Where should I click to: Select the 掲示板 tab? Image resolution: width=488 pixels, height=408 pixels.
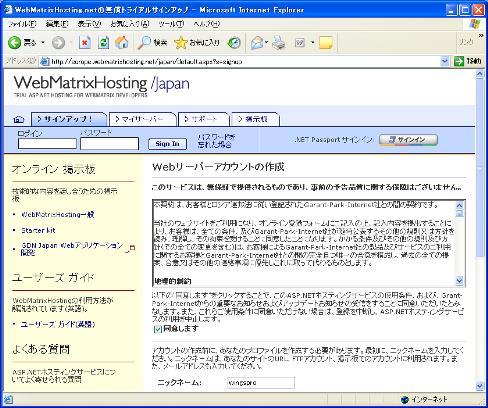pos(255,119)
